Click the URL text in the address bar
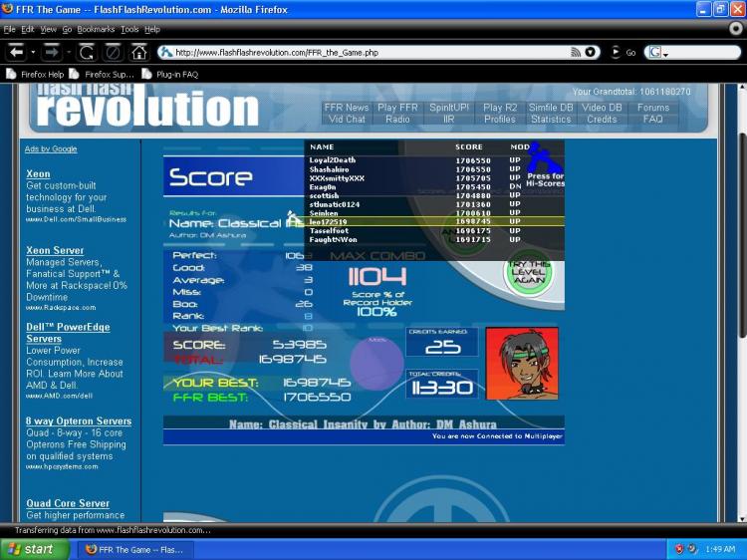The image size is (747, 560). coord(277,53)
